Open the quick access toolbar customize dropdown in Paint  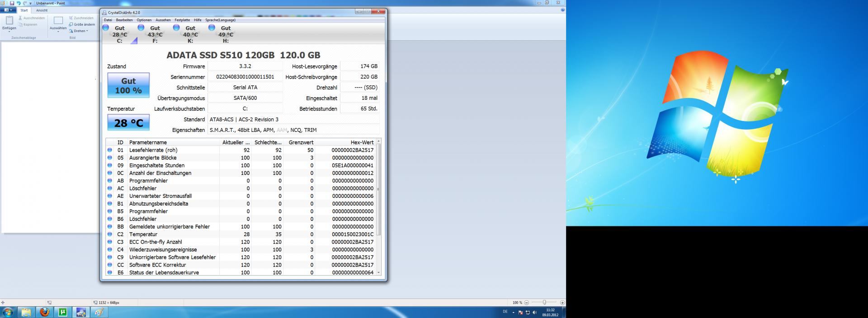click(x=30, y=3)
